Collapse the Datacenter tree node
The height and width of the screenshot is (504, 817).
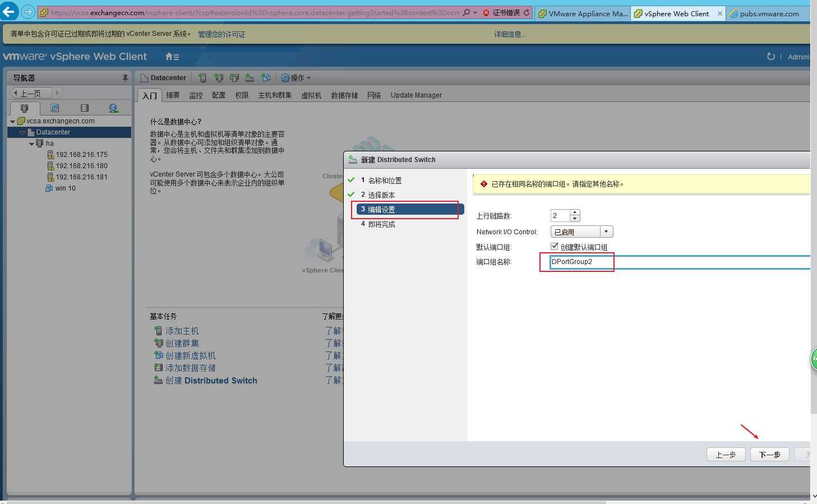coord(22,132)
